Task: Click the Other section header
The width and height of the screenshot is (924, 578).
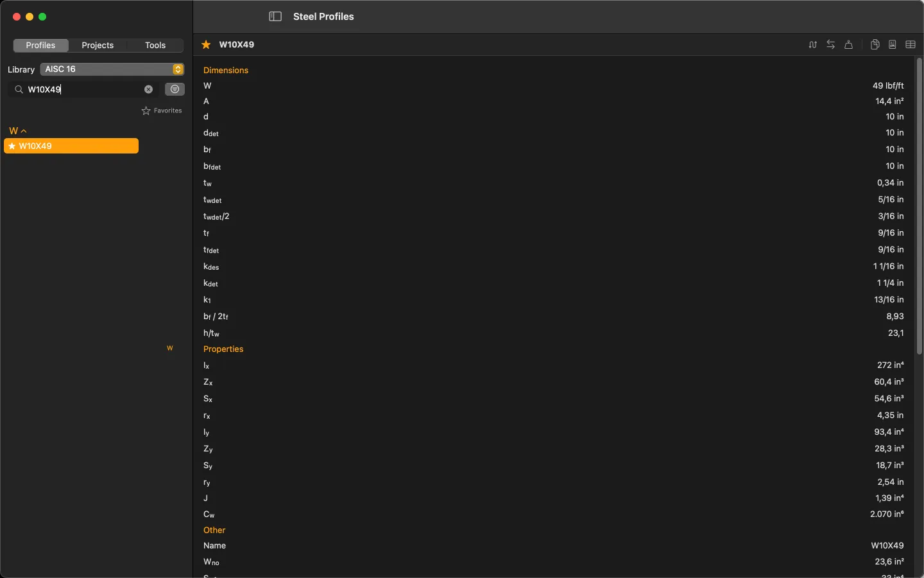Action: [x=214, y=530]
